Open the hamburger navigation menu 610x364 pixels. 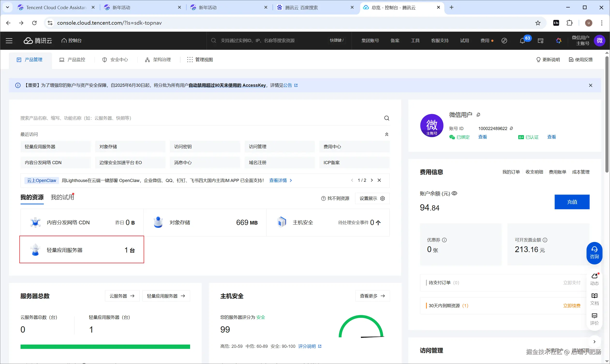click(x=9, y=41)
